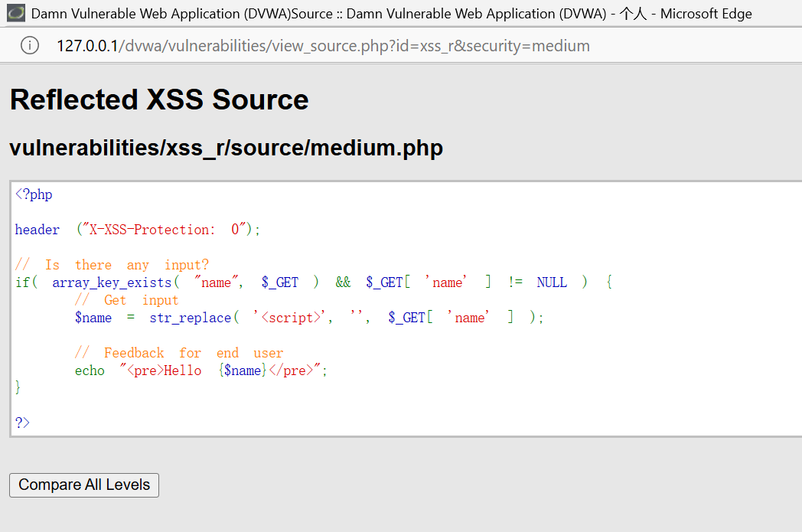Click the opening <?php tag line
The width and height of the screenshot is (802, 532).
(x=34, y=194)
